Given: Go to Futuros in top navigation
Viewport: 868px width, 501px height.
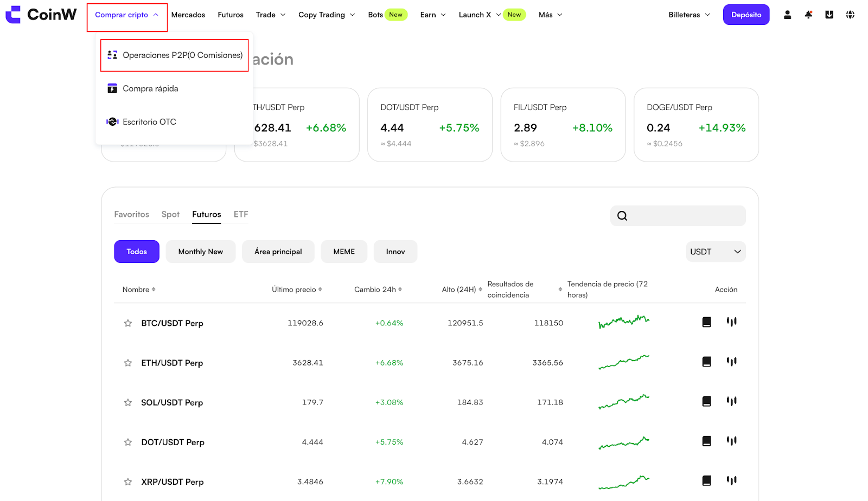Looking at the screenshot, I should click(231, 15).
